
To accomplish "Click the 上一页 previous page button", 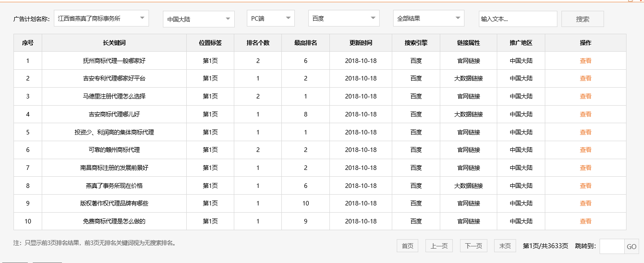I will (x=438, y=245).
